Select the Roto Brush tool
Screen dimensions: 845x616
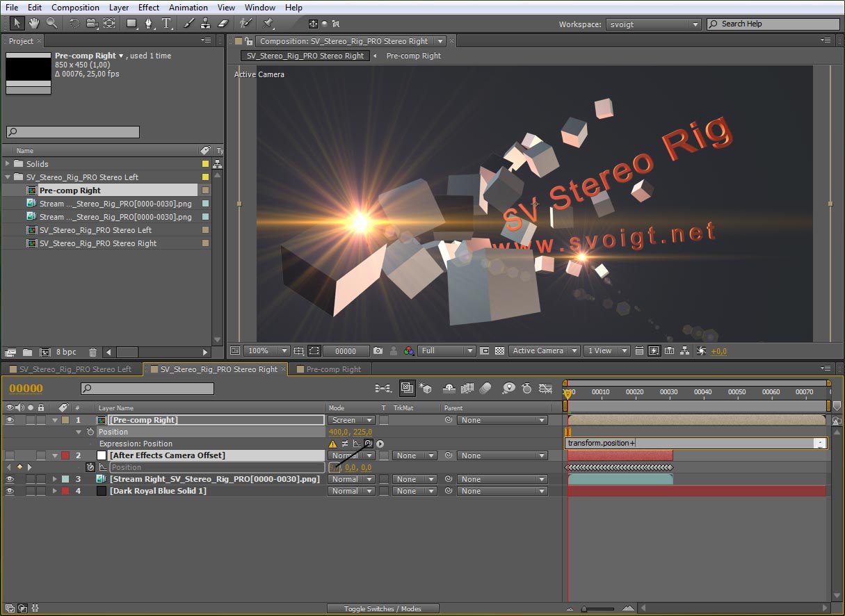(245, 24)
